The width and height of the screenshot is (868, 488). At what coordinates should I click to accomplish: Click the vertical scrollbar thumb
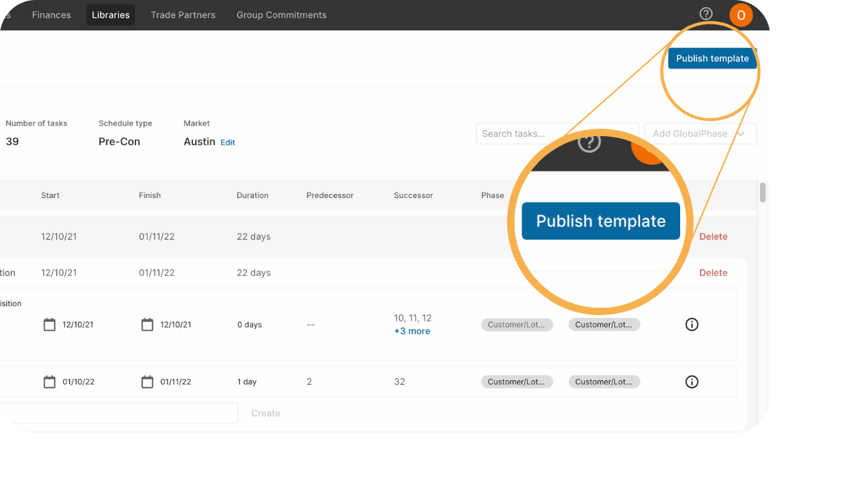[x=762, y=192]
